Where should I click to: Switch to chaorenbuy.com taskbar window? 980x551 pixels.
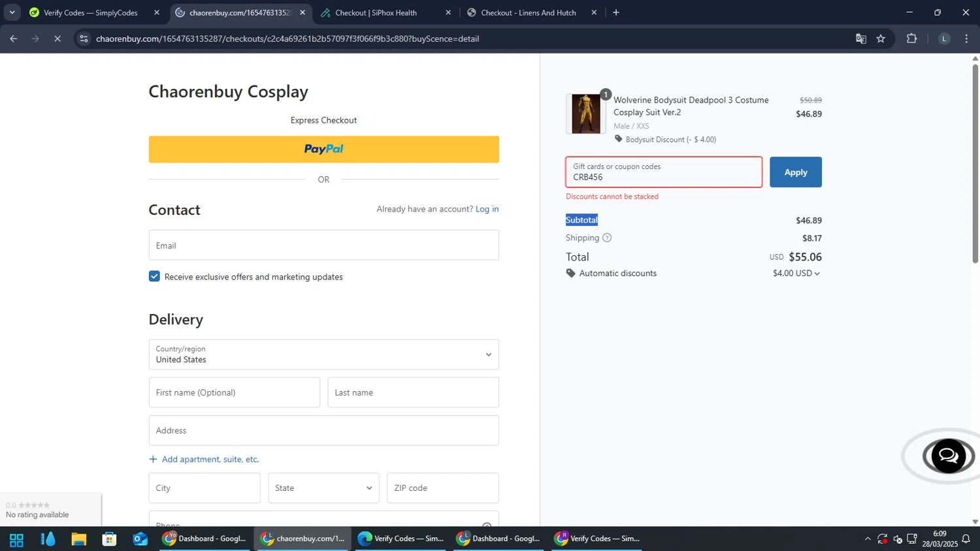point(302,539)
